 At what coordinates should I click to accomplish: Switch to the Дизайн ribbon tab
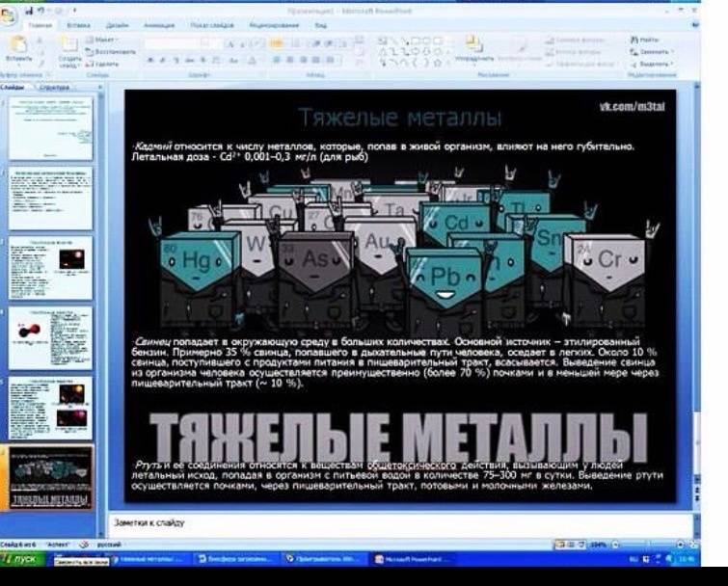point(117,25)
